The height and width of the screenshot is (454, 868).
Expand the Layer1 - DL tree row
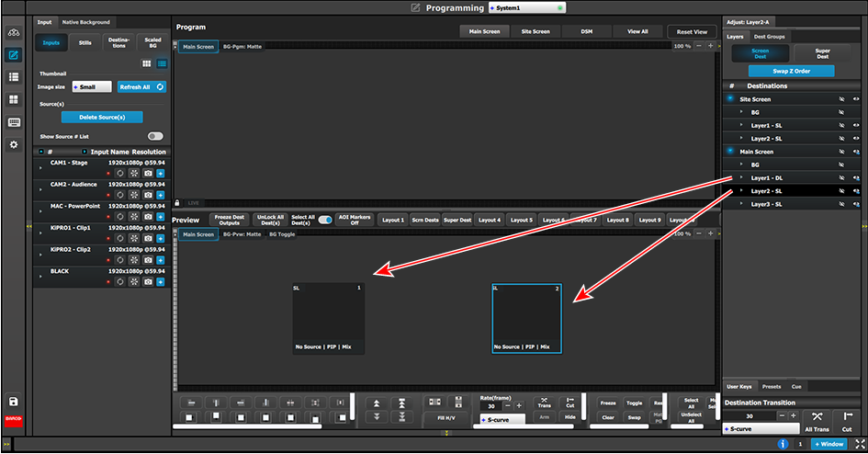tap(741, 177)
